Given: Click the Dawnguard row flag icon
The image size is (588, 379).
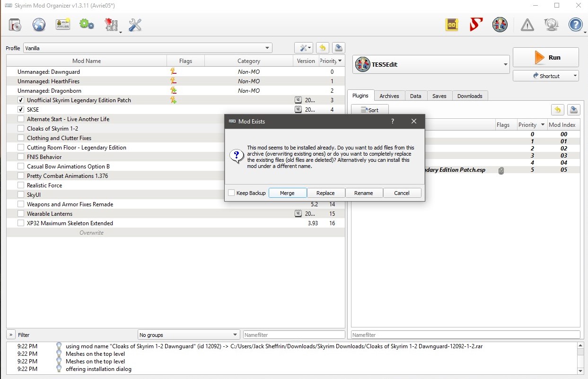Looking at the screenshot, I should pyautogui.click(x=174, y=71).
